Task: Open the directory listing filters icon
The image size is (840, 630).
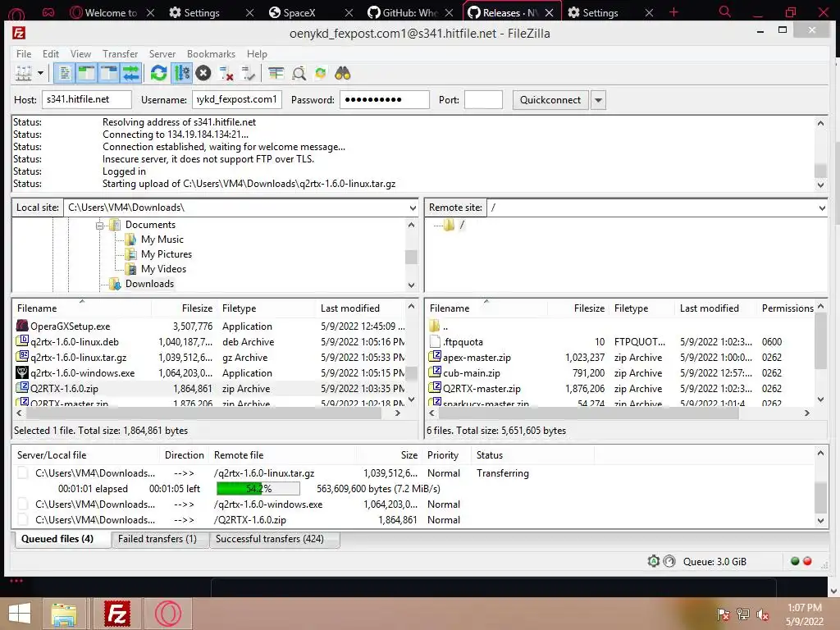Action: pos(276,73)
